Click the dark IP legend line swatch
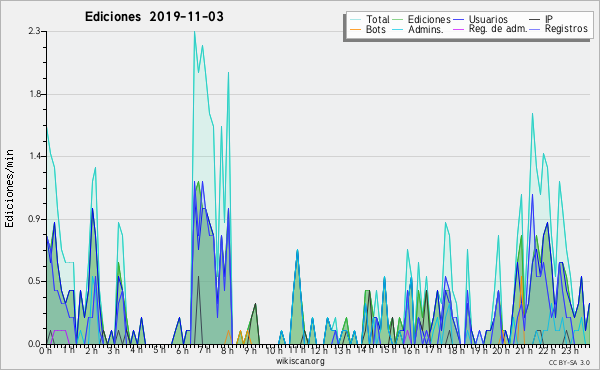This screenshot has height=370, width=600. coord(535,19)
